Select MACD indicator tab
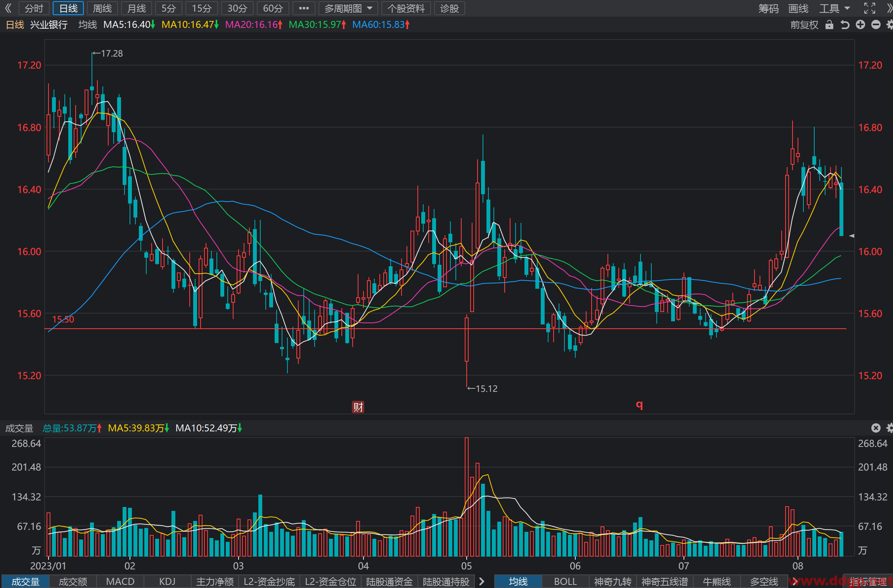The image size is (893, 588). (120, 581)
